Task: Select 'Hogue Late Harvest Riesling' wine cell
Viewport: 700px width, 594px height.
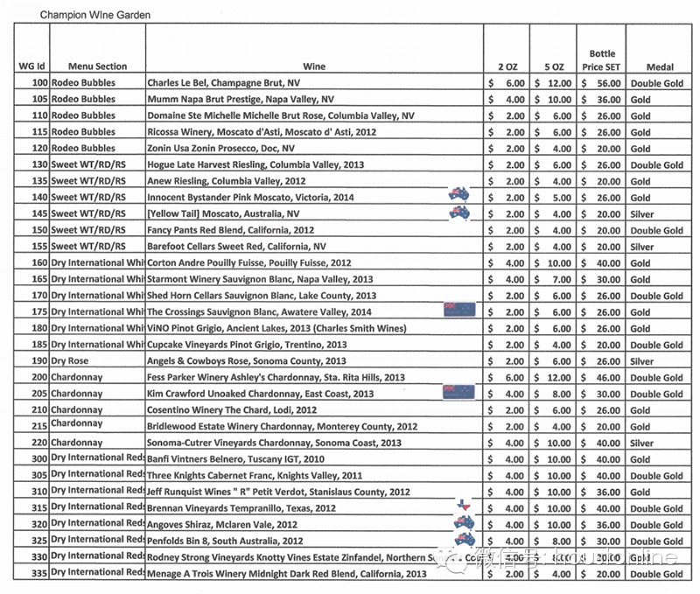Action: [x=315, y=164]
